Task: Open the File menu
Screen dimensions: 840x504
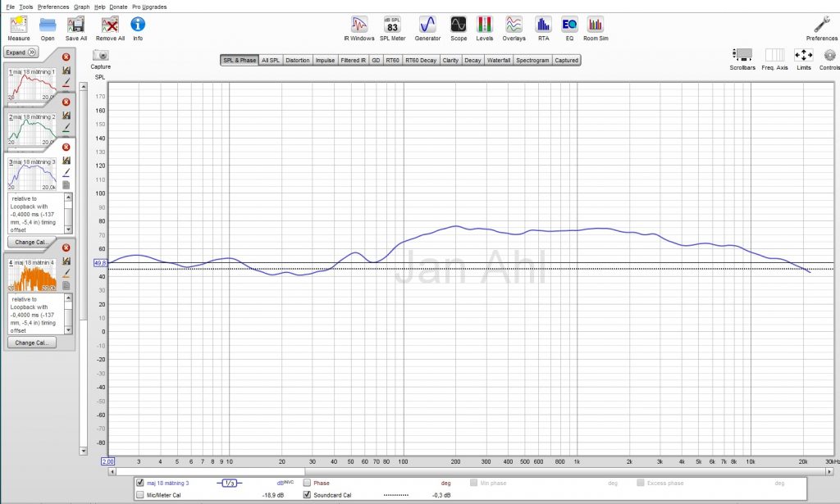Action: 10,7
